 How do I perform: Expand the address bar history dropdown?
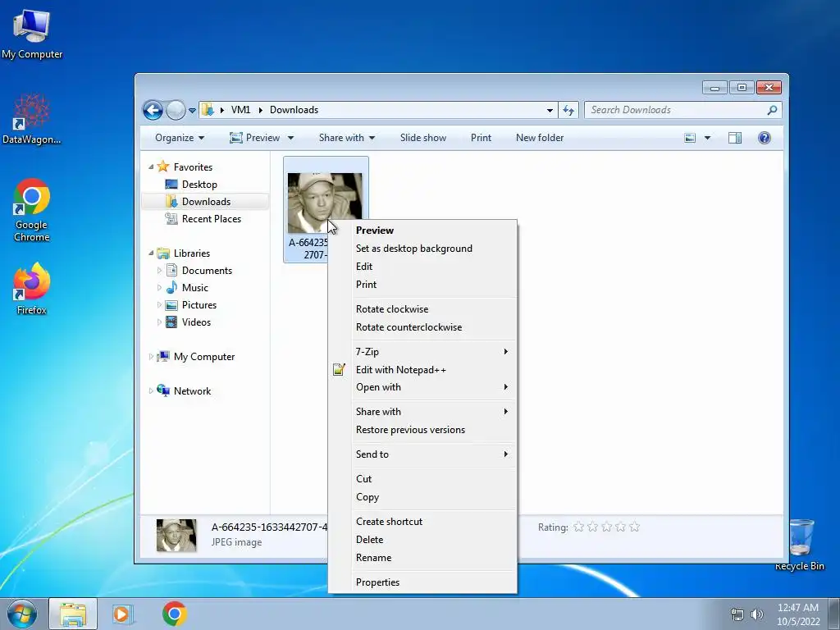550,111
